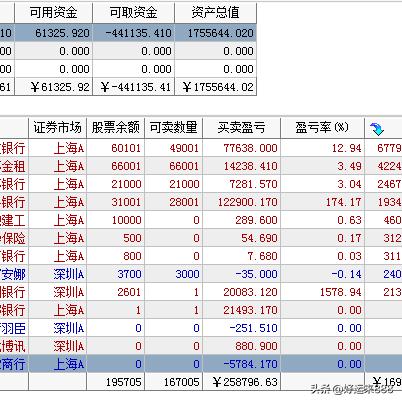Click the blue arrow icon in table header
Screen dimensions: 402x403
pyautogui.click(x=377, y=129)
